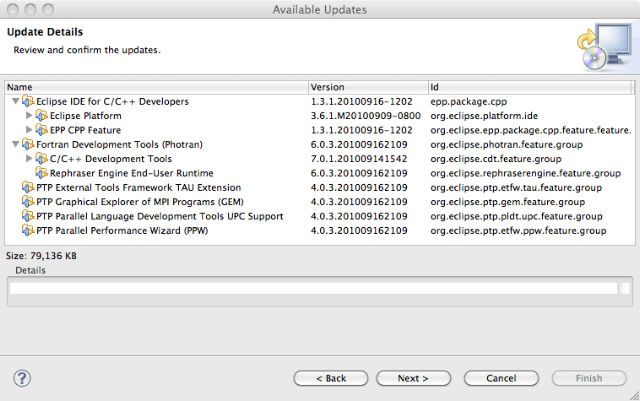Sort by the Name column header
640x401 pixels.
(156, 87)
